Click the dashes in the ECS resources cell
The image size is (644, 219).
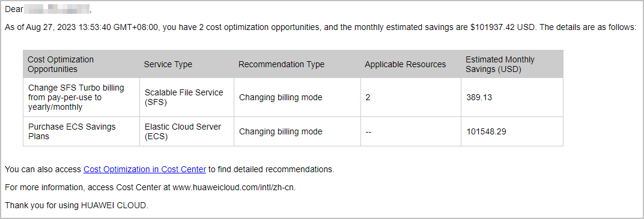point(368,131)
